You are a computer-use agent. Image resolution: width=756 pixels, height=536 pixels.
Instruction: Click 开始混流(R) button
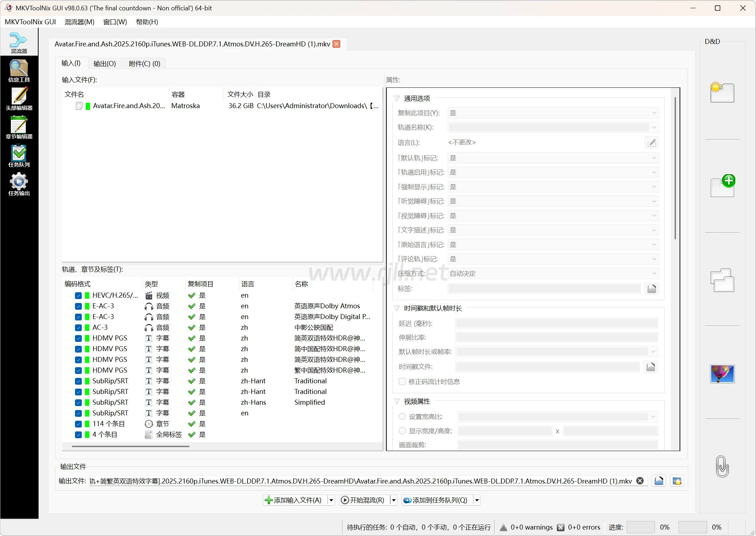point(364,500)
